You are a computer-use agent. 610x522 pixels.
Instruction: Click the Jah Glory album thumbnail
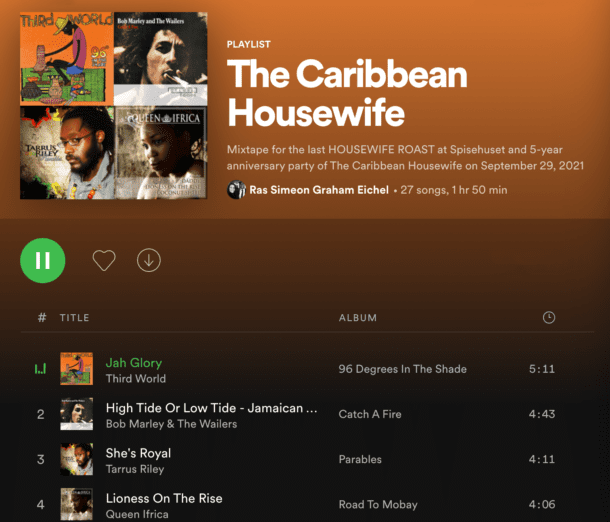pyautogui.click(x=77, y=368)
